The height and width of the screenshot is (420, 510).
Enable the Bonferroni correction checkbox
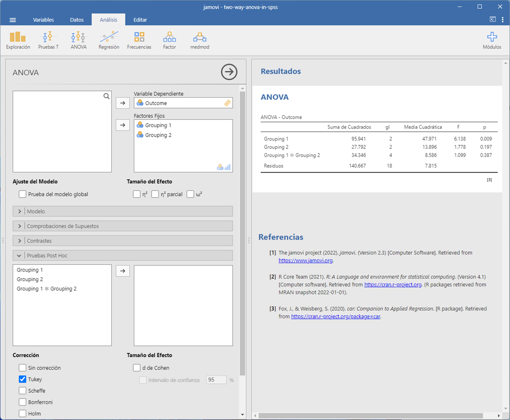[x=23, y=402]
